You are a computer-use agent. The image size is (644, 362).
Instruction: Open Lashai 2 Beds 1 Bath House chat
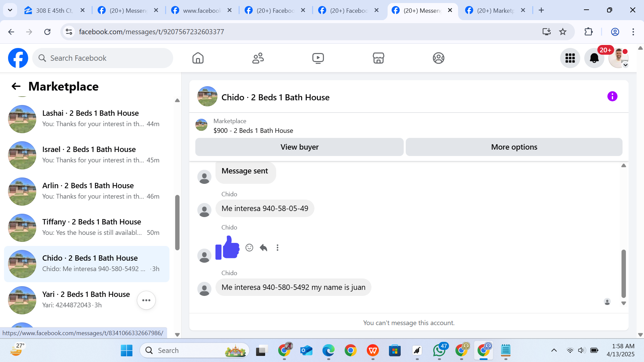tap(87, 119)
